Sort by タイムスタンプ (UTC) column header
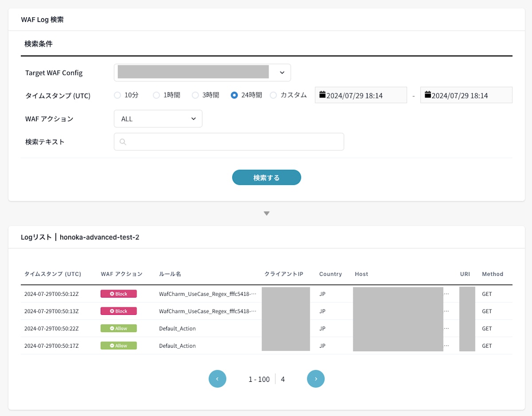Viewport: 532px width, 416px height. [53, 274]
